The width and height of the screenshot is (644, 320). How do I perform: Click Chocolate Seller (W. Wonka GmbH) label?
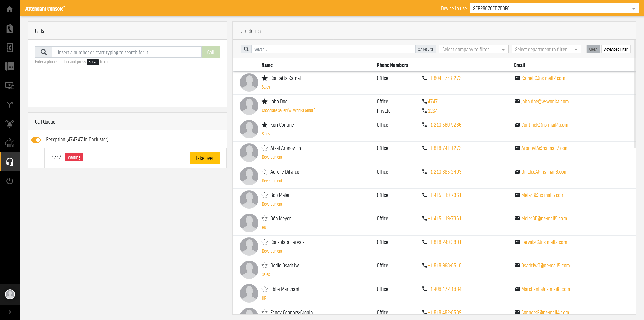288,110
